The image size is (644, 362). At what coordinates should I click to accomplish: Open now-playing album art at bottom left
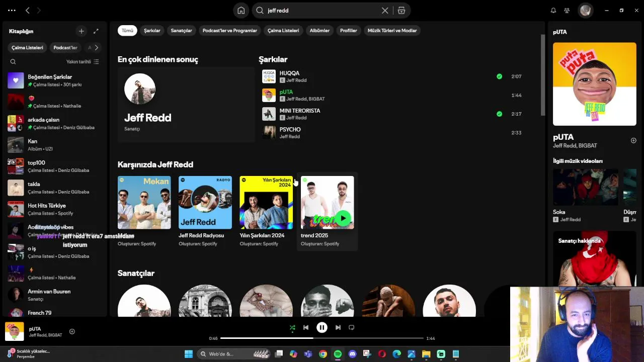coord(14,332)
